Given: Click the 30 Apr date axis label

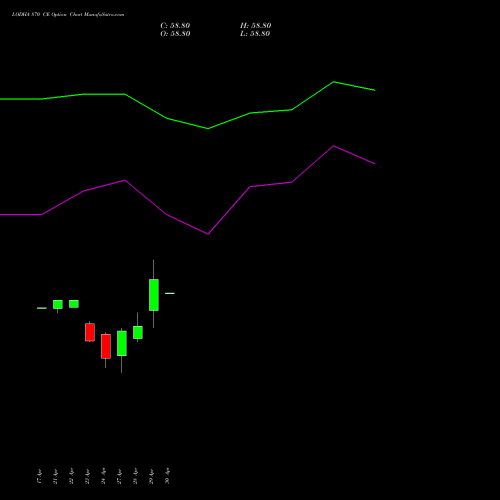Looking at the screenshot, I should pyautogui.click(x=167, y=476).
